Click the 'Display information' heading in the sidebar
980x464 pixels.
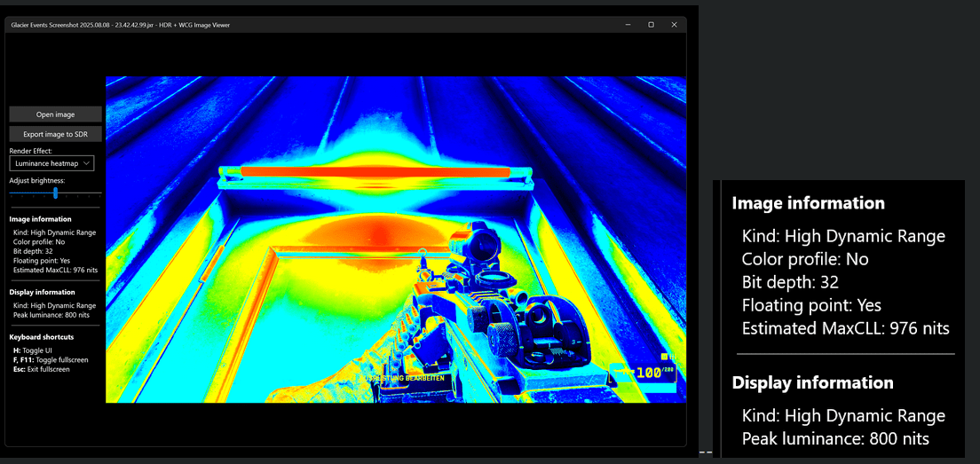[x=42, y=292]
